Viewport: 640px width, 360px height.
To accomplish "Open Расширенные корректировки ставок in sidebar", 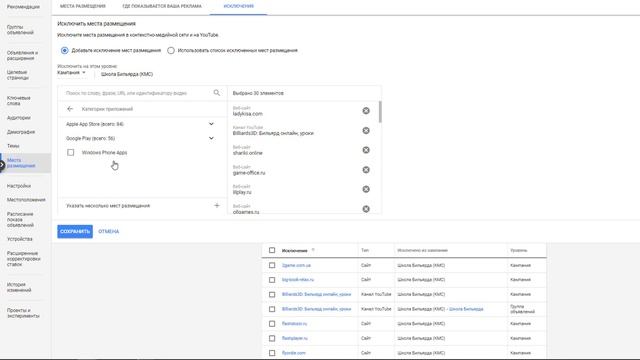I will pos(24,259).
